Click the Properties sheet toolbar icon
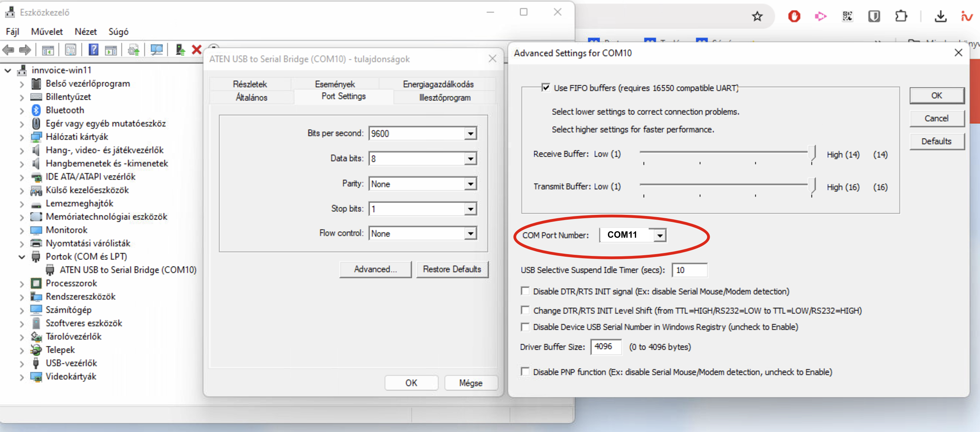980x432 pixels. pos(70,50)
